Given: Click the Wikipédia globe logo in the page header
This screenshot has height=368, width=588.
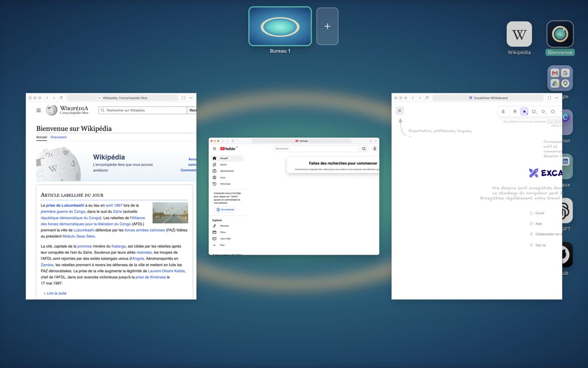Looking at the screenshot, I should click(x=51, y=110).
